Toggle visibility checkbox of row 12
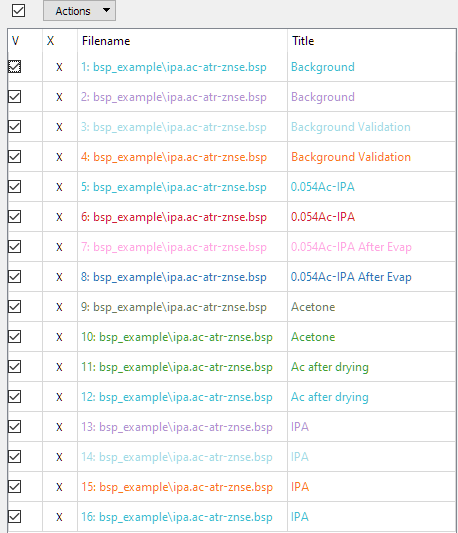Viewport: 458px width, 533px height. (15, 397)
